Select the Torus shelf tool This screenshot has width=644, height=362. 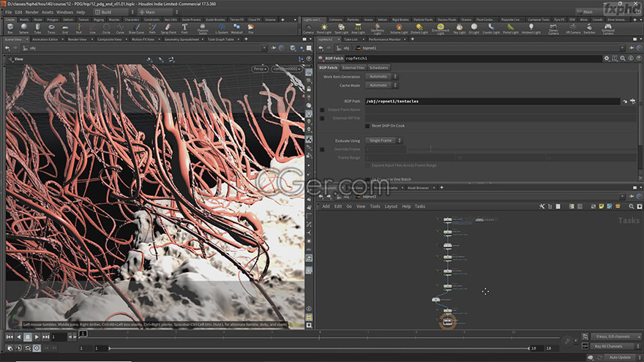(x=51, y=29)
